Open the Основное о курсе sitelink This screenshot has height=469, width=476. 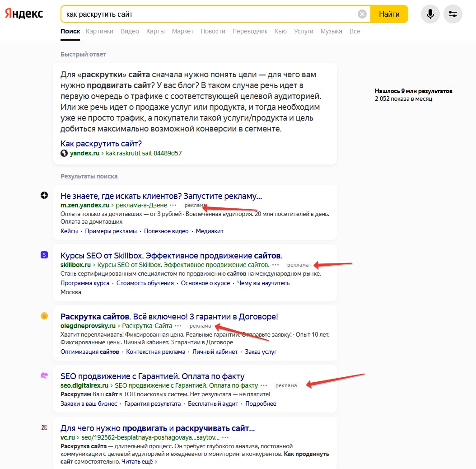pyautogui.click(x=205, y=283)
